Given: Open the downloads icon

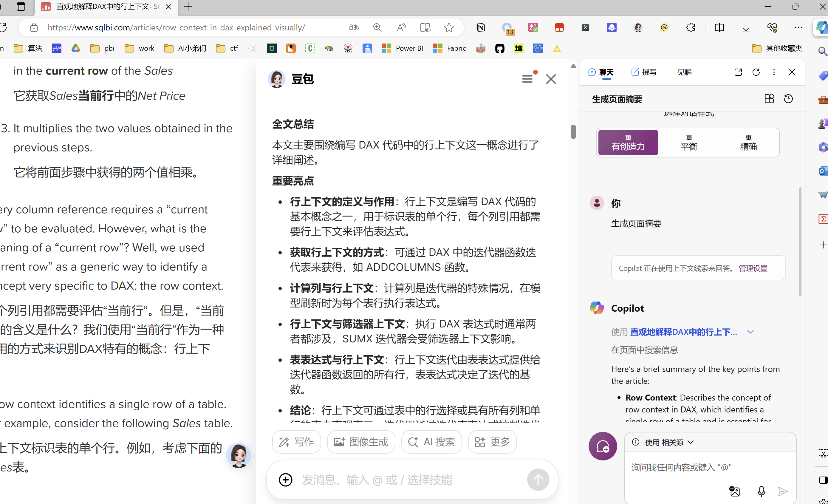Looking at the screenshot, I should coord(746,27).
